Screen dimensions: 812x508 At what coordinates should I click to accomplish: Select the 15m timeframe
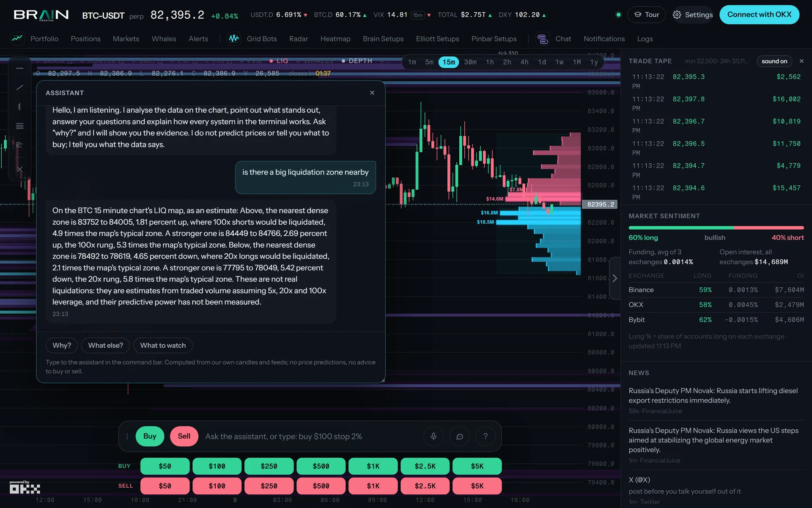tap(449, 62)
